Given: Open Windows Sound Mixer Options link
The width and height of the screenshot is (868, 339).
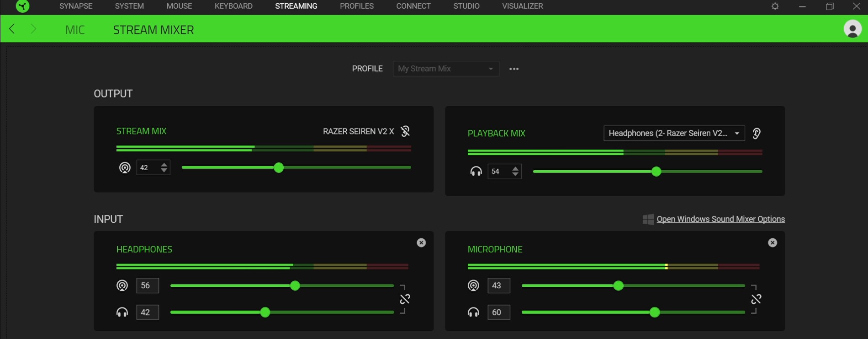Looking at the screenshot, I should tap(720, 219).
